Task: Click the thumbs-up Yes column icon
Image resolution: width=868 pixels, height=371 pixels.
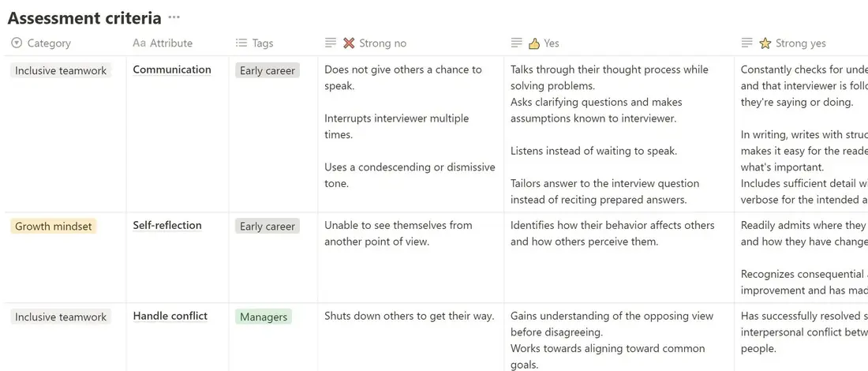Action: [x=533, y=43]
